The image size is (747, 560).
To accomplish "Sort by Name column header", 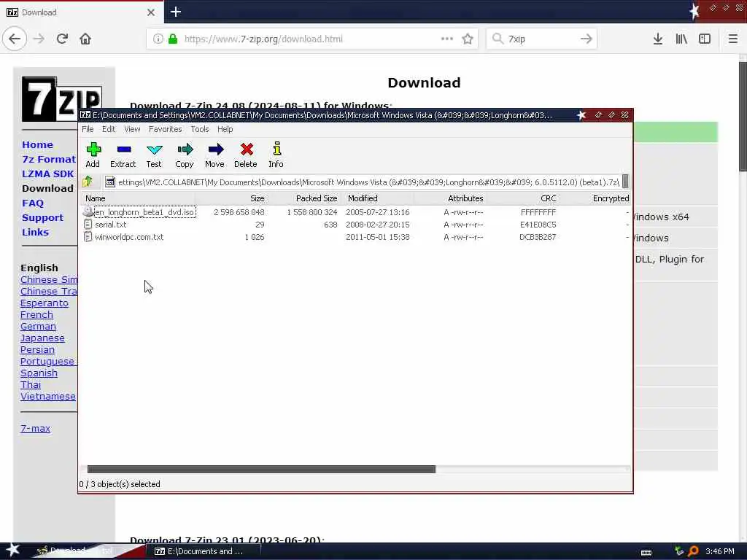I will tap(138, 198).
